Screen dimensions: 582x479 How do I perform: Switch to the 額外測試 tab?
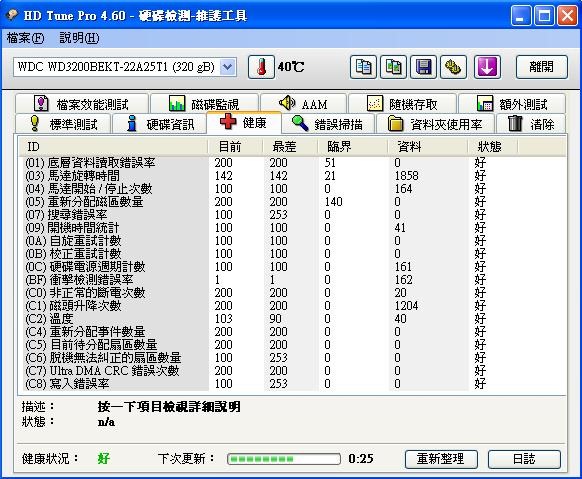[512, 104]
